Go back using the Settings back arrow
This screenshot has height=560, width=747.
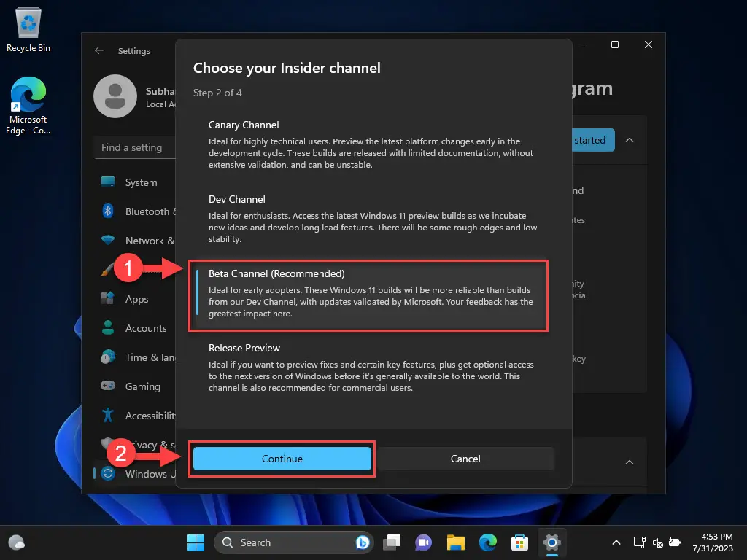99,50
